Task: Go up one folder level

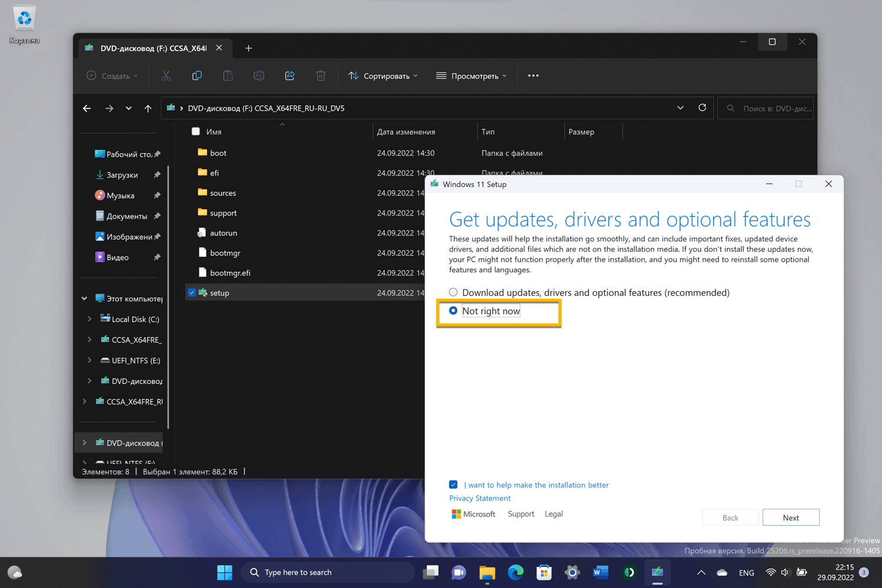Action: click(x=148, y=108)
